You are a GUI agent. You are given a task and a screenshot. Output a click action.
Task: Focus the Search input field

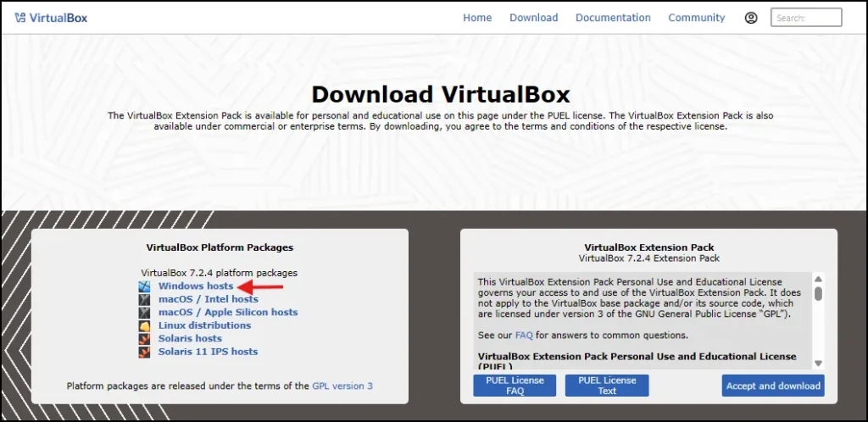click(x=806, y=18)
